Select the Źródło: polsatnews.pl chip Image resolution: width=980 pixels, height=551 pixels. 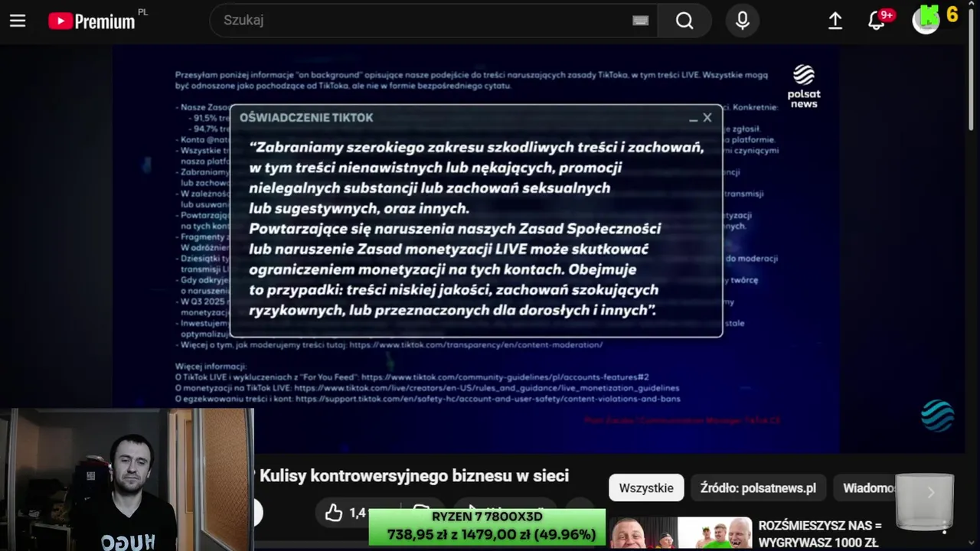pyautogui.click(x=758, y=487)
